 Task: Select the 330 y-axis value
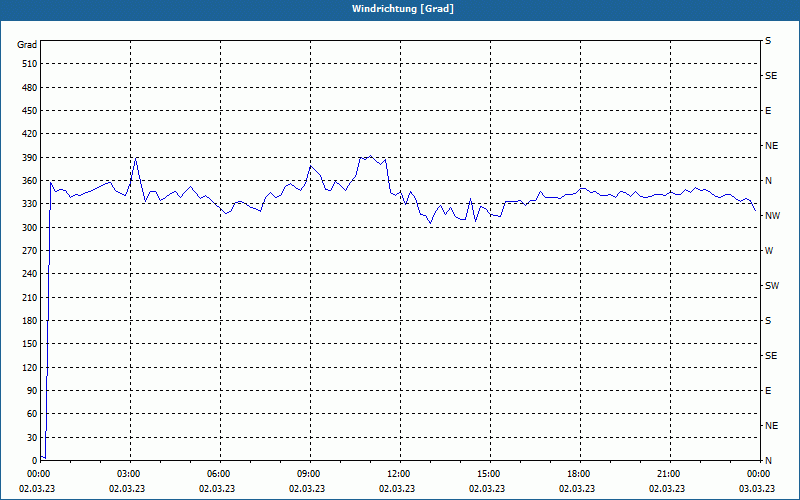tap(30, 204)
